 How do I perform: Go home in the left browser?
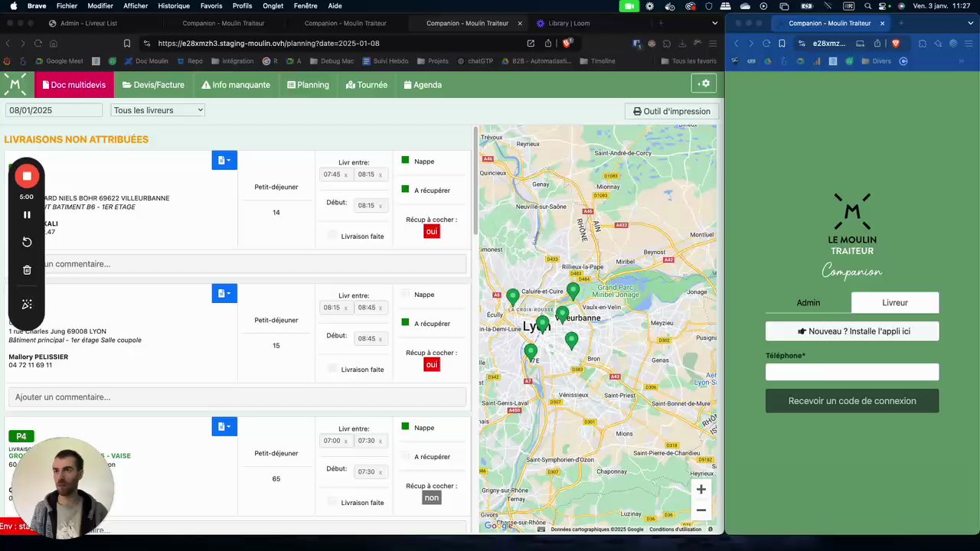(54, 44)
